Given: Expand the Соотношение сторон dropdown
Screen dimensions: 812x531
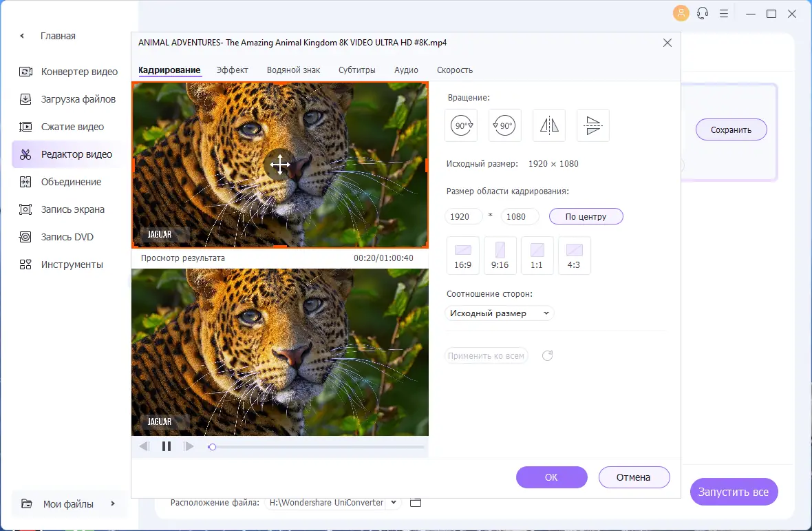Looking at the screenshot, I should pos(499,313).
